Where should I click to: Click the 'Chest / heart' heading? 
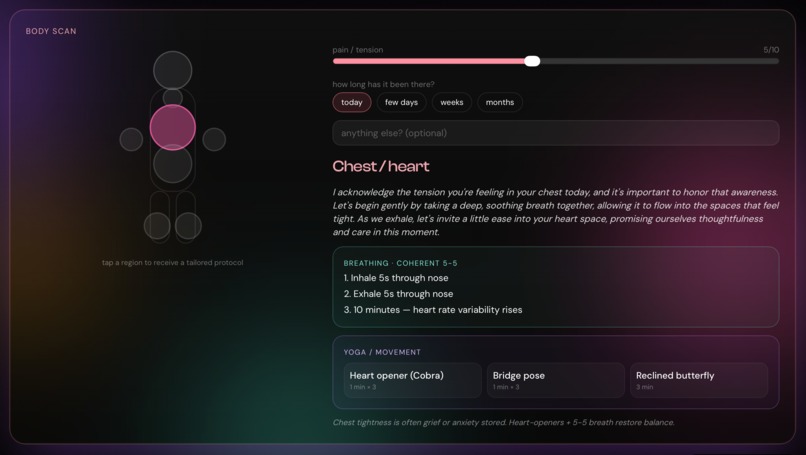tap(381, 166)
